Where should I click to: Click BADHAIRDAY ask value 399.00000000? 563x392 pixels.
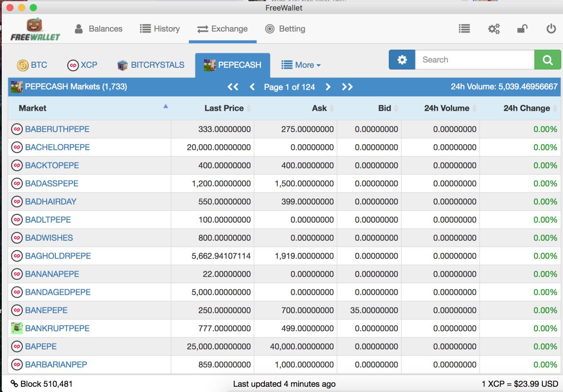pos(307,201)
